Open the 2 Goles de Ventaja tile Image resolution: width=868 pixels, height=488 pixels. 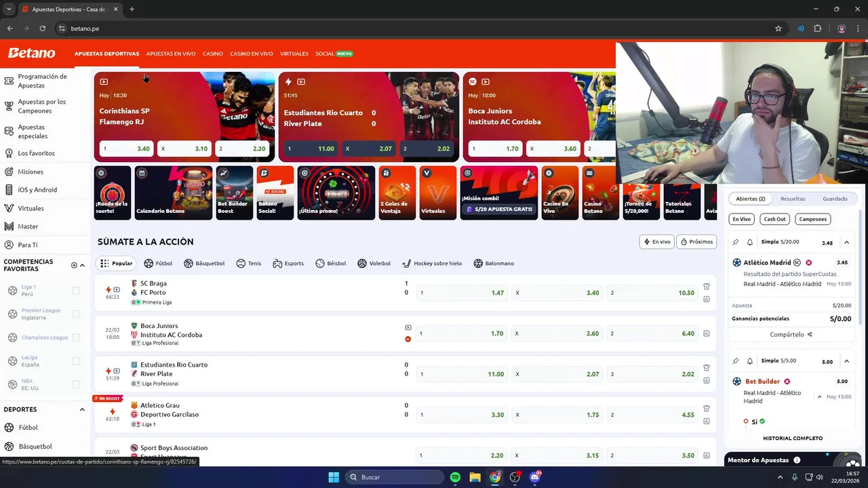397,192
